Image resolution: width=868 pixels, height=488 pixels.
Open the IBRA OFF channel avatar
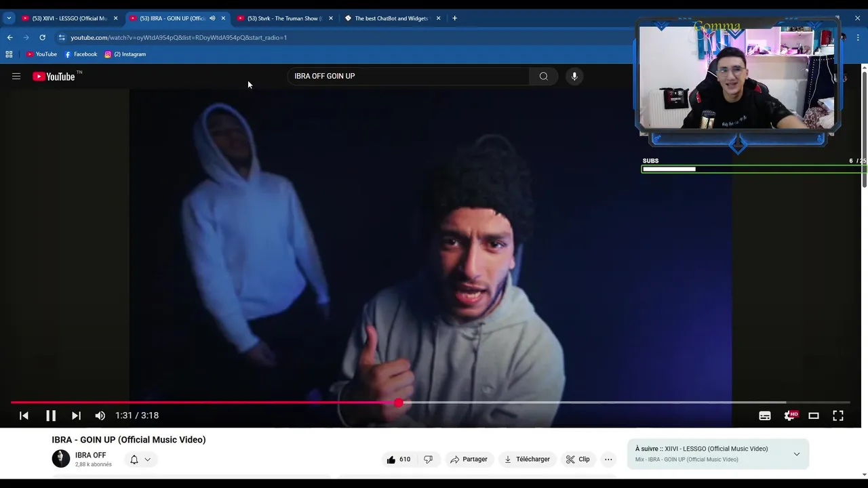[61, 459]
